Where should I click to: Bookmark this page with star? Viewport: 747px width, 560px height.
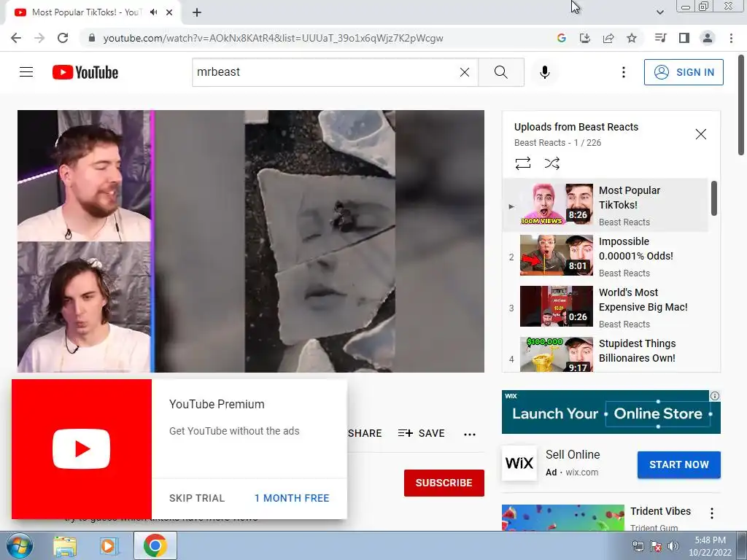tap(632, 38)
